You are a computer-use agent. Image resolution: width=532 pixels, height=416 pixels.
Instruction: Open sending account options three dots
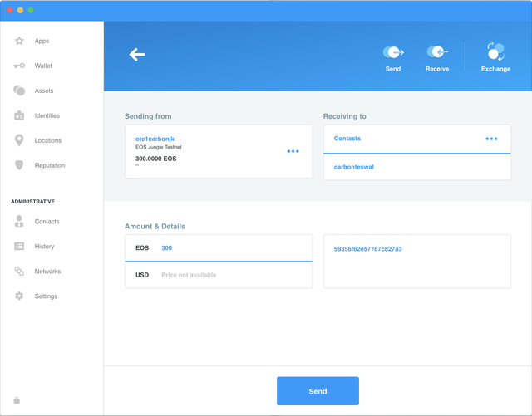[x=293, y=151]
